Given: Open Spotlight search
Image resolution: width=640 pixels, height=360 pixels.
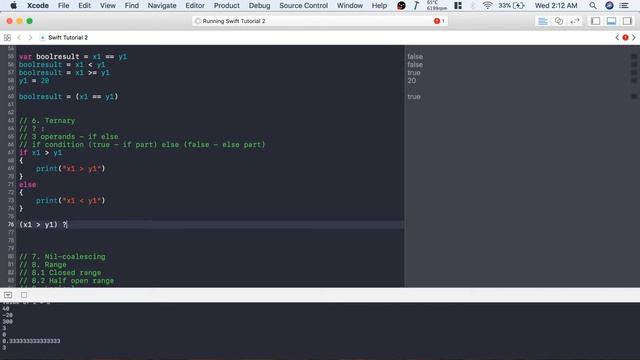Looking at the screenshot, I should coord(593,5).
